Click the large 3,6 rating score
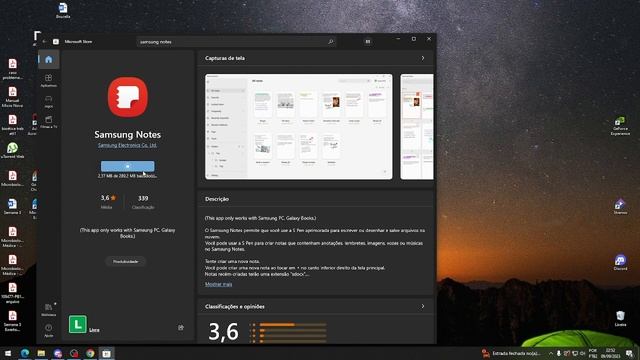 [223, 331]
